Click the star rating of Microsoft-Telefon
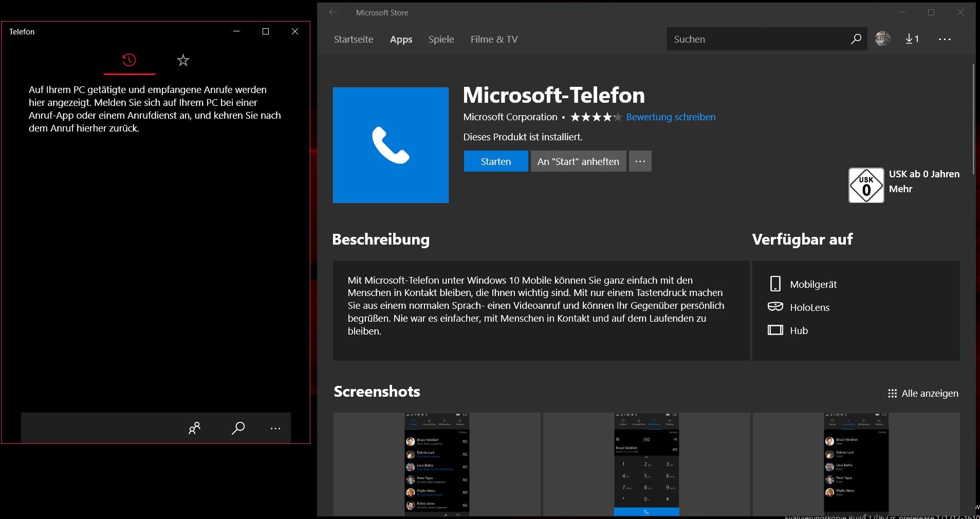The width and height of the screenshot is (980, 519). point(596,117)
